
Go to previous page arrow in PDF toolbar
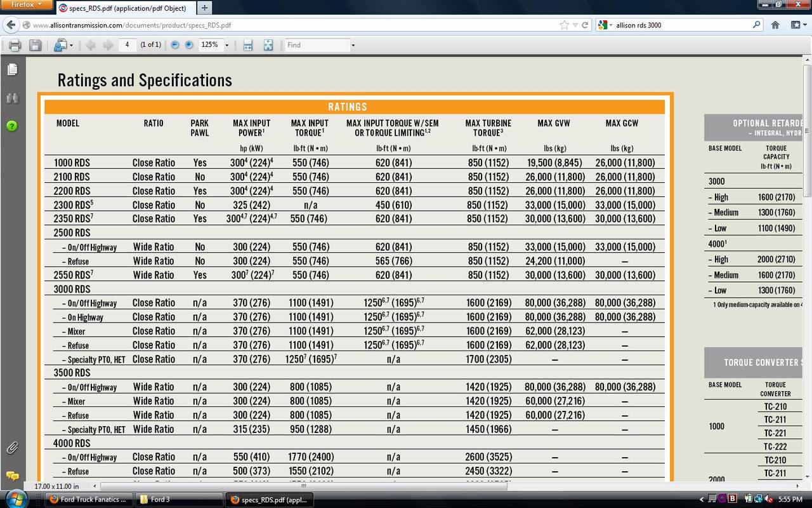[x=90, y=45]
